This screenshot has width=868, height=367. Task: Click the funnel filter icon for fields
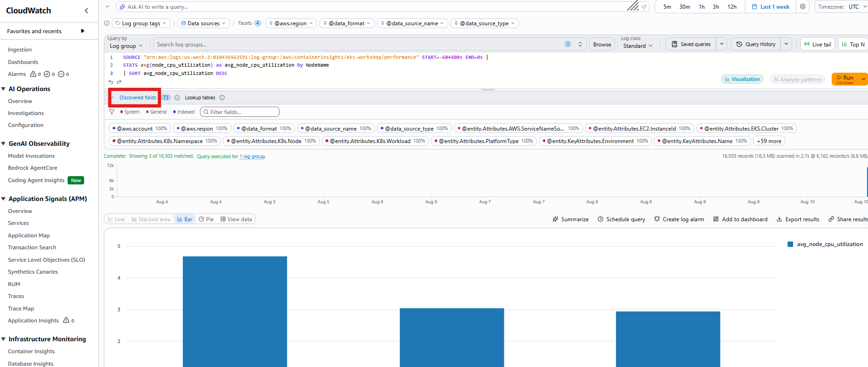pos(112,112)
